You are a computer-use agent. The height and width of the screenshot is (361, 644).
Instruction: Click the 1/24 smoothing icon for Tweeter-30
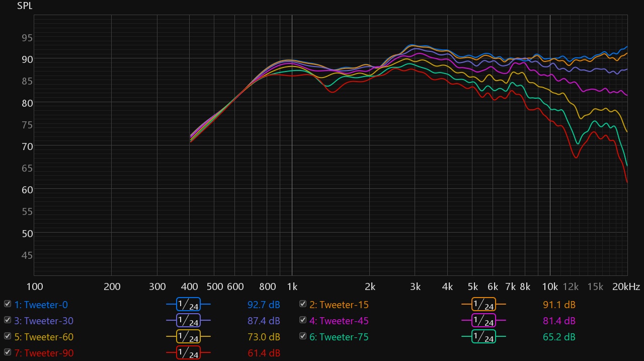tap(188, 321)
